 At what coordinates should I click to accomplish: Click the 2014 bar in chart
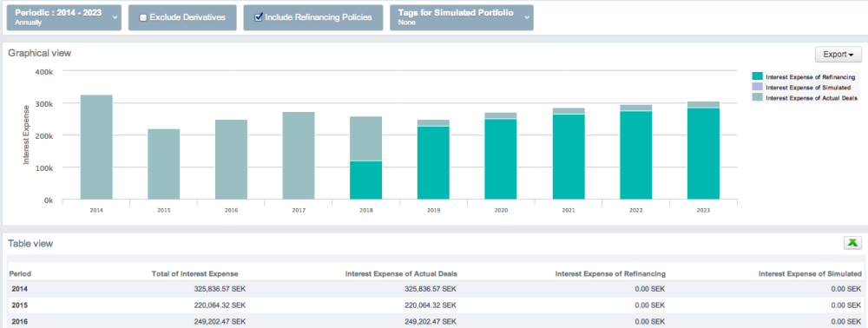coord(96,147)
